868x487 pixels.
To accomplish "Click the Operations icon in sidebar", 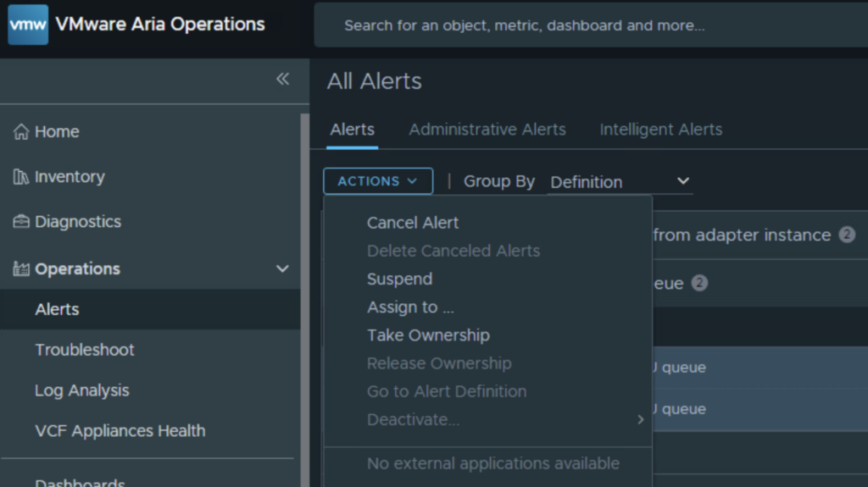I will tap(21, 269).
